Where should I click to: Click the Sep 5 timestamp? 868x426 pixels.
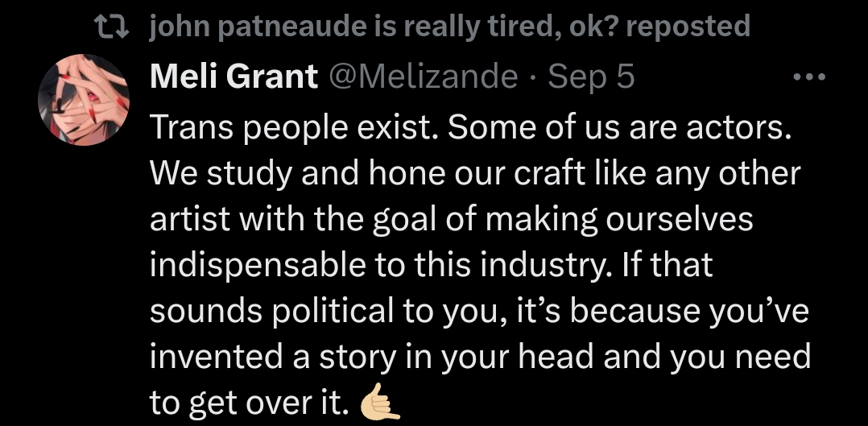592,77
